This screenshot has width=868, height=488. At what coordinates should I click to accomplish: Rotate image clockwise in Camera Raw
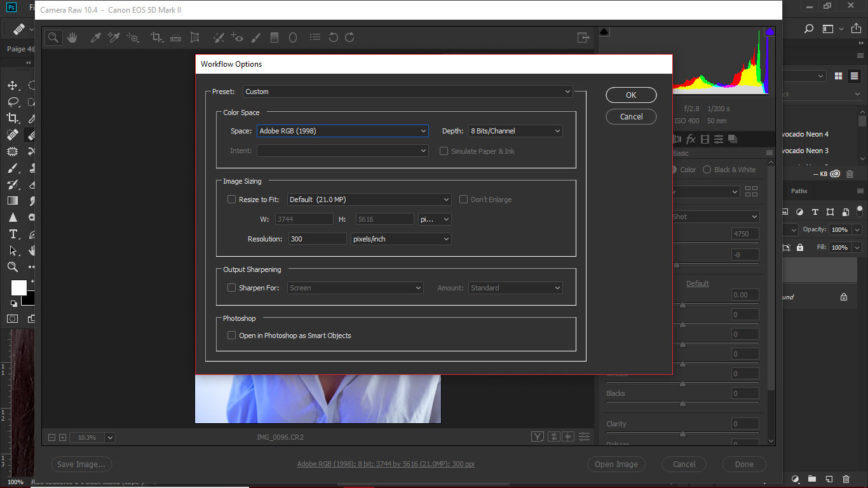pos(349,37)
